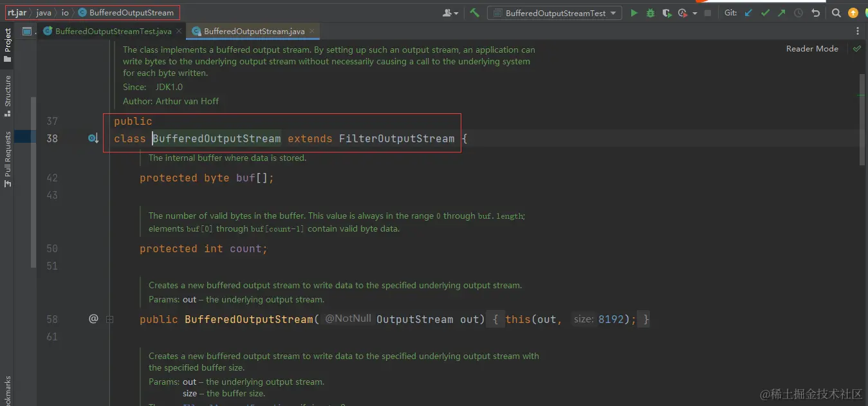This screenshot has width=868, height=406.
Task: Toggle Reader Mode in the editor
Action: (812, 49)
